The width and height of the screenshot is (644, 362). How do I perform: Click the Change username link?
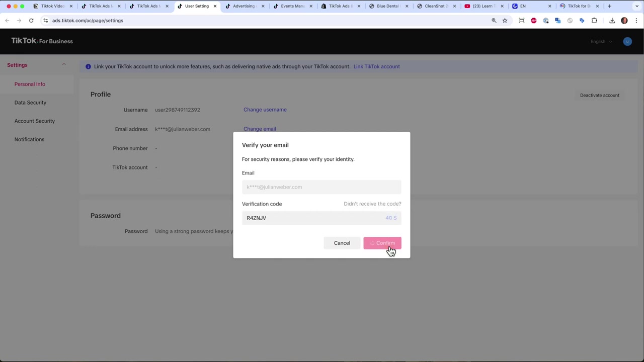click(265, 110)
